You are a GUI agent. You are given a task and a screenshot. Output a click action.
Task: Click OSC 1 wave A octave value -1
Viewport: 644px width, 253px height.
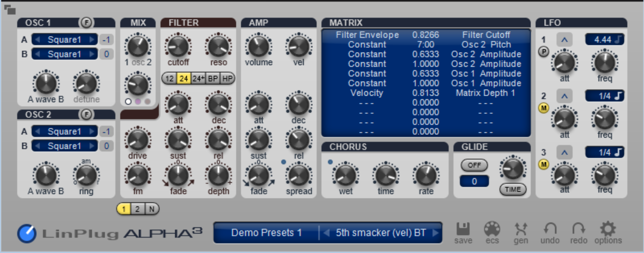[x=106, y=40]
